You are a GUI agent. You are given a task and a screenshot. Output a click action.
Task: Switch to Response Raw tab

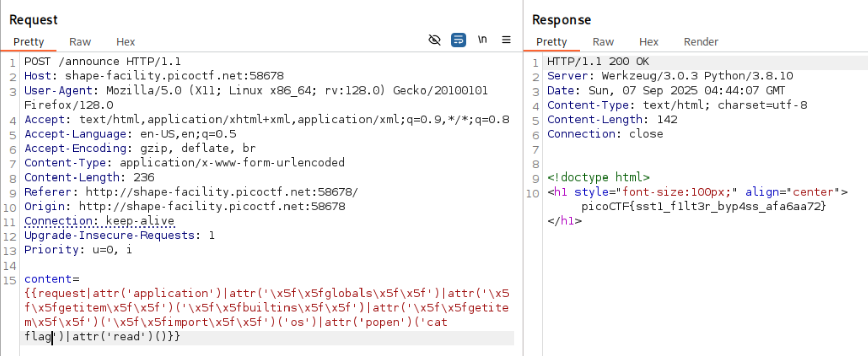point(603,42)
